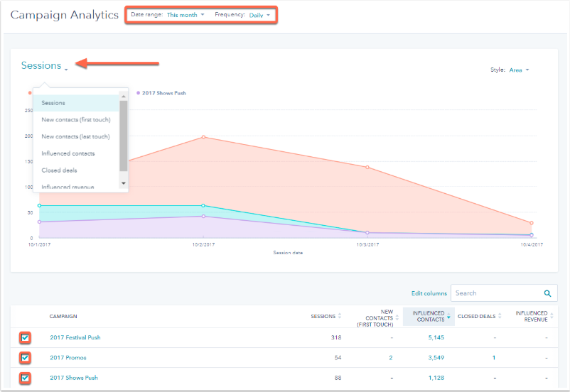570x392 pixels.
Task: Sort by Influenced Revenue column arrows
Action: [552, 316]
